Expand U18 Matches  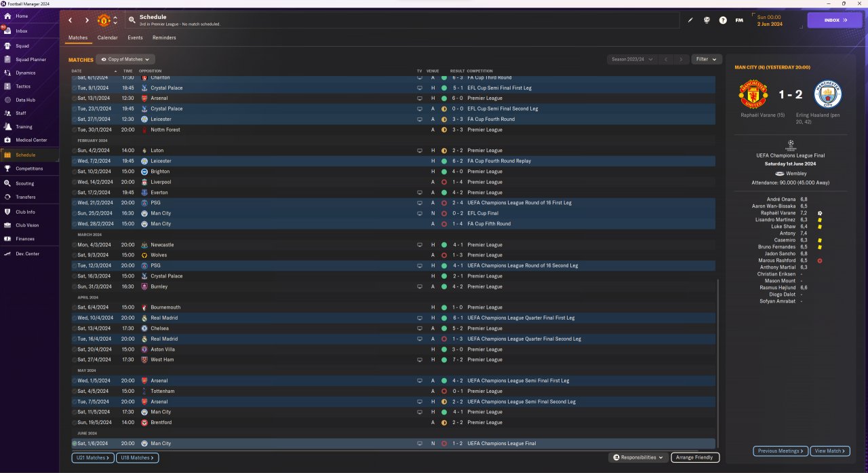pyautogui.click(x=137, y=458)
